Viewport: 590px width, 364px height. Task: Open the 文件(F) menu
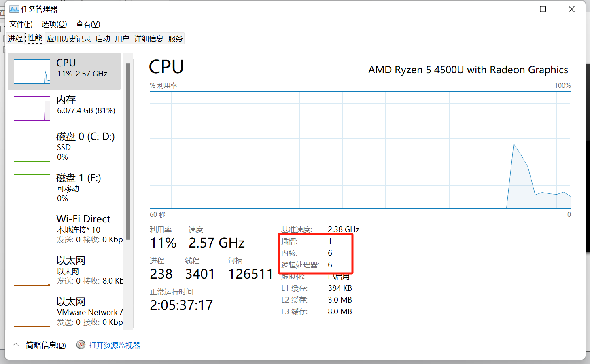tap(21, 24)
